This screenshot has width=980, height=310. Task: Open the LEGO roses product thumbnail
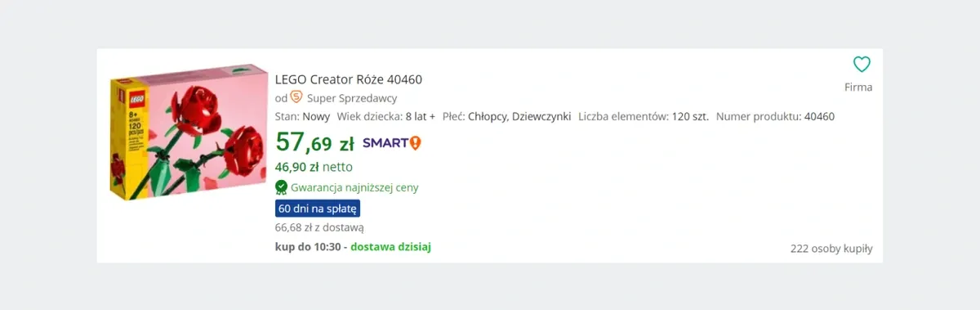189,133
